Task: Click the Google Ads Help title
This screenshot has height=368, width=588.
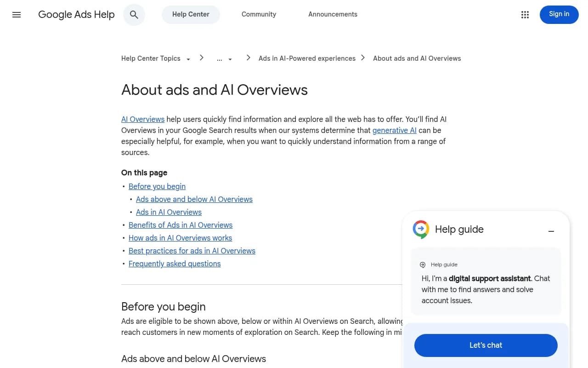Action: click(x=76, y=15)
